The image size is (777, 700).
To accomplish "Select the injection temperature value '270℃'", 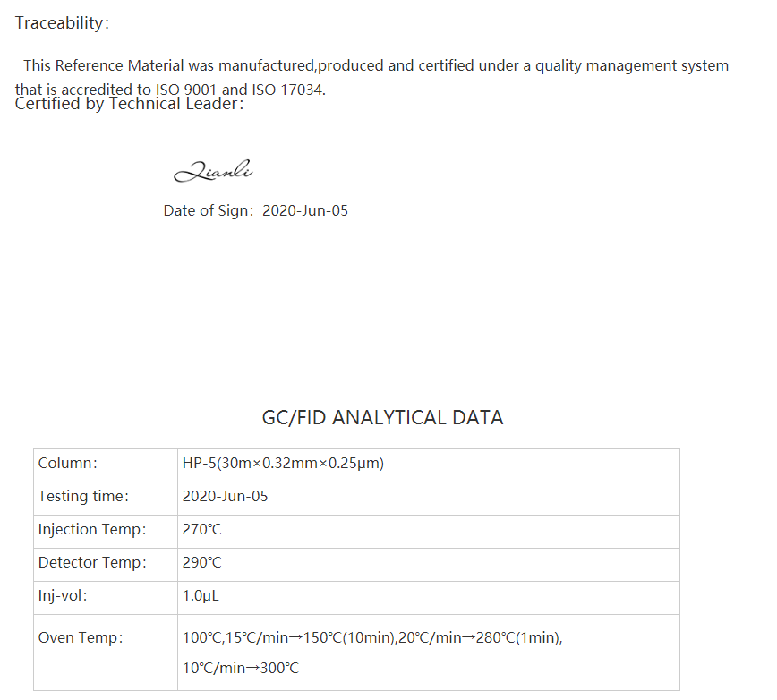I will 201,530.
